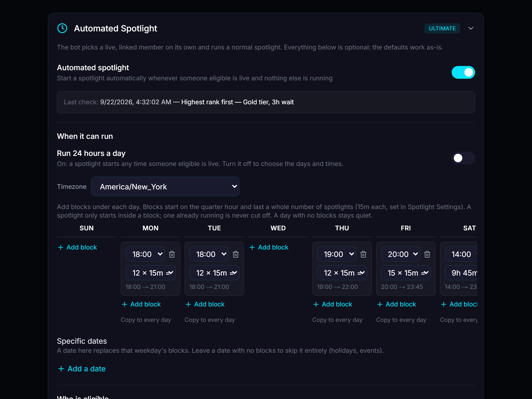Screen dimensions: 532x399
Task: Open the America/New_York timezone dropdown
Action: point(165,186)
